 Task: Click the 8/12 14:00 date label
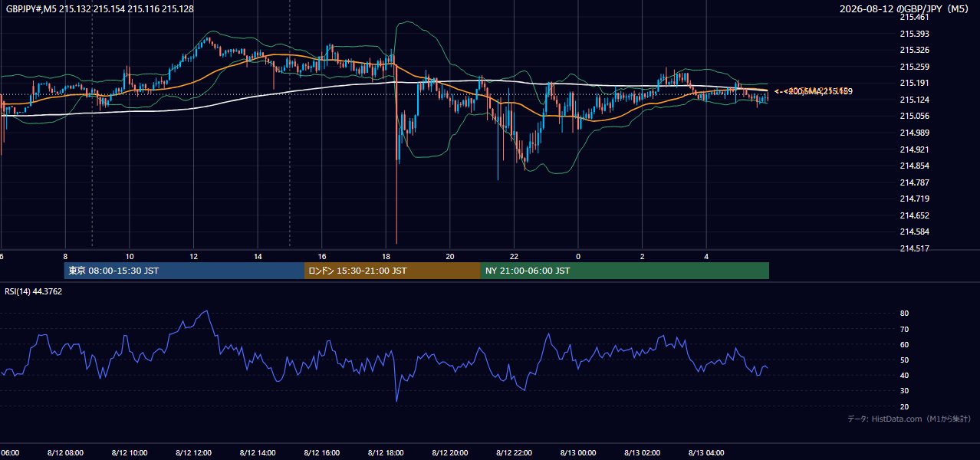pyautogui.click(x=258, y=453)
